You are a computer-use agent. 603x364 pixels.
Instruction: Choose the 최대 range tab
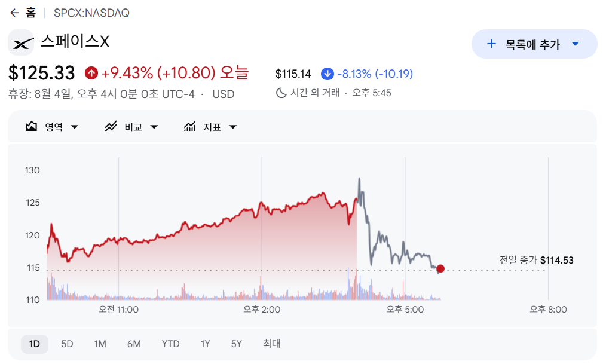[x=271, y=344]
